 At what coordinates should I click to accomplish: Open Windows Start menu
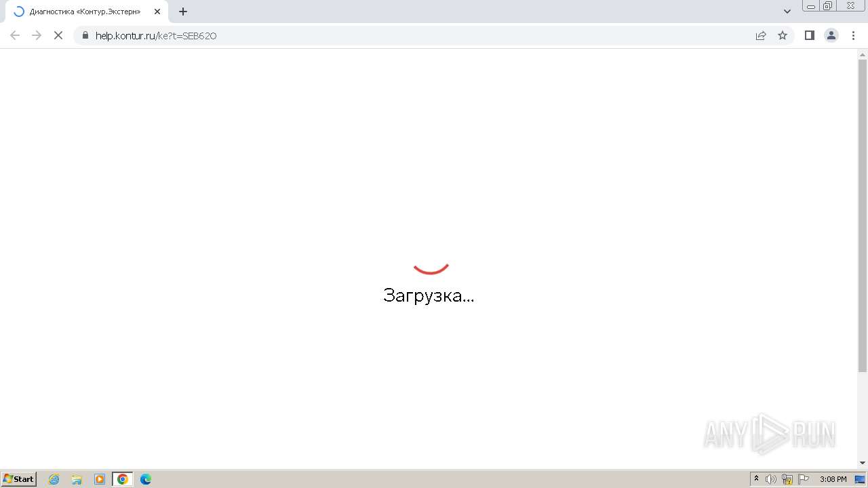(x=19, y=479)
